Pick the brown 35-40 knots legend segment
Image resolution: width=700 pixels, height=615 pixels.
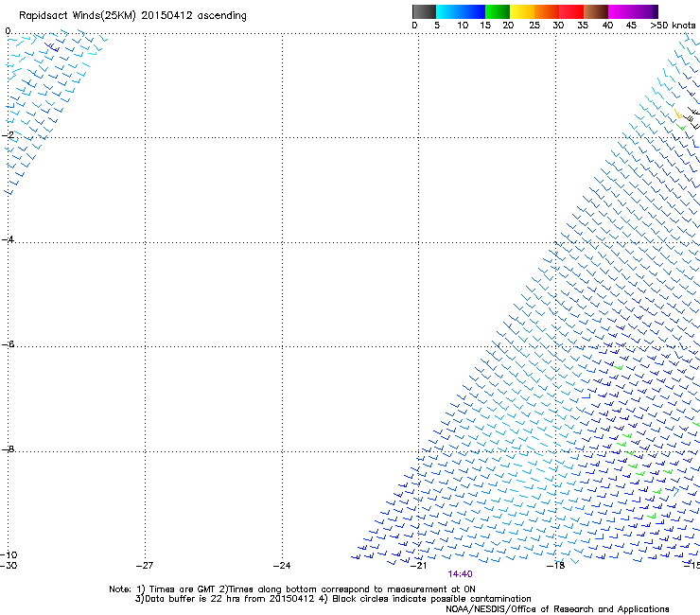(x=596, y=11)
